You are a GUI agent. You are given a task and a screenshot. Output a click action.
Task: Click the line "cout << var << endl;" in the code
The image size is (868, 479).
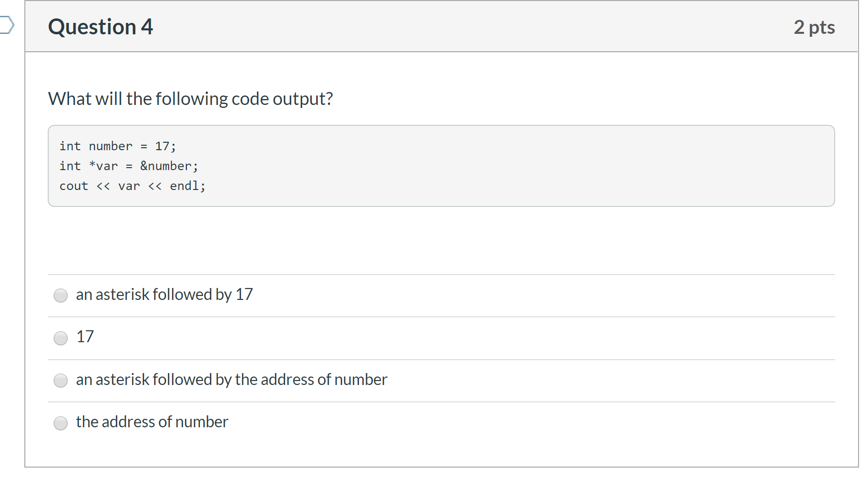click(x=132, y=186)
